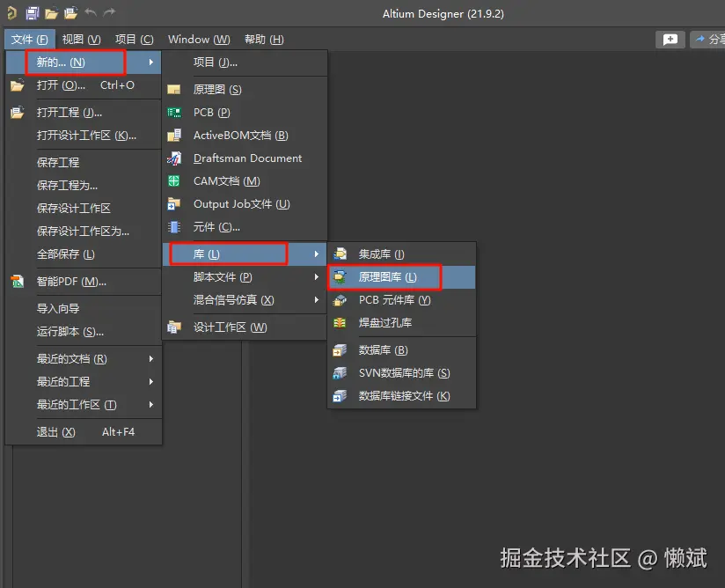Select 运行脚本 (S)... menu entry

point(84,332)
